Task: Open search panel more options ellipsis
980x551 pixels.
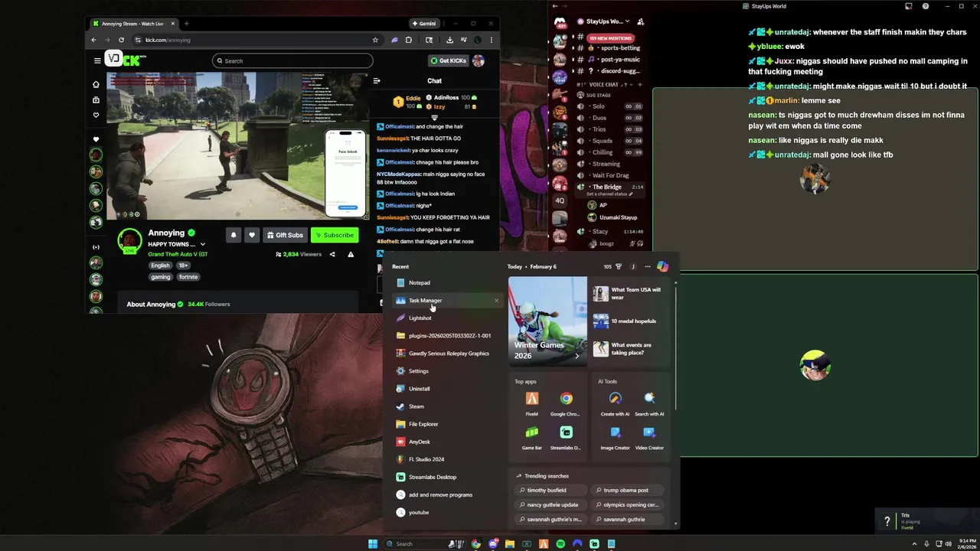Action: (x=648, y=266)
